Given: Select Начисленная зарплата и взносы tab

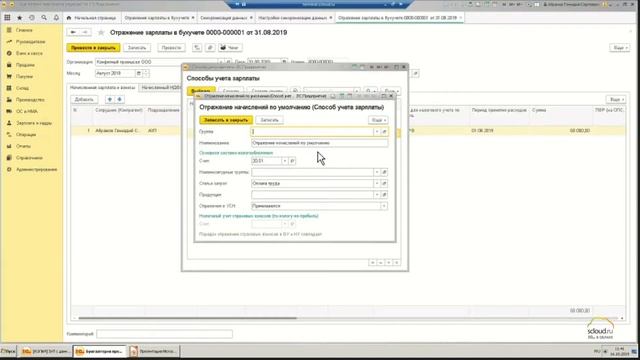Looking at the screenshot, I should tap(102, 88).
